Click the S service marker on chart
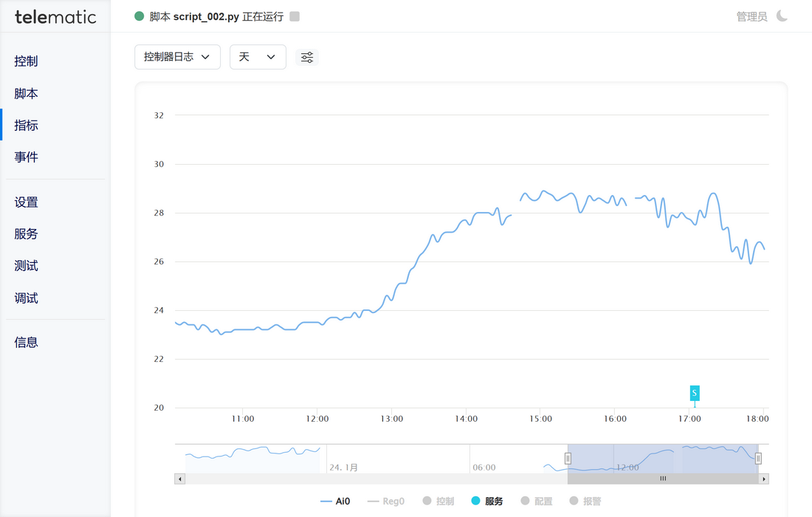This screenshot has height=517, width=812. coord(694,393)
